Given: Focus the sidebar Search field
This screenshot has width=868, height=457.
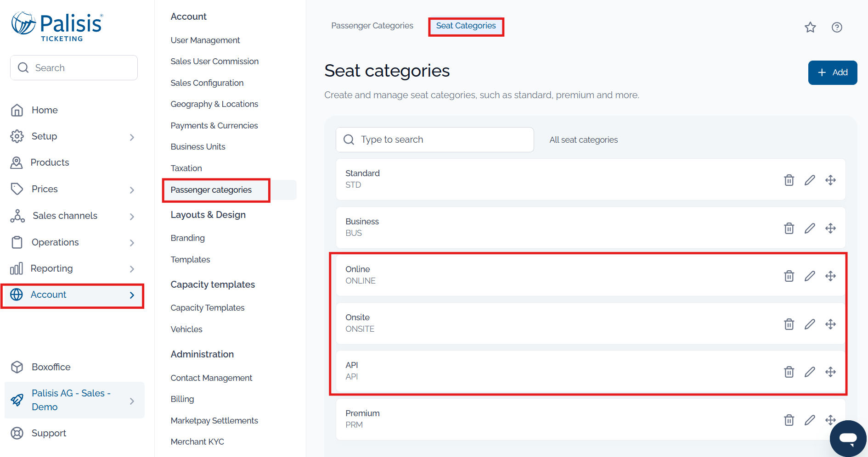Looking at the screenshot, I should click(74, 68).
